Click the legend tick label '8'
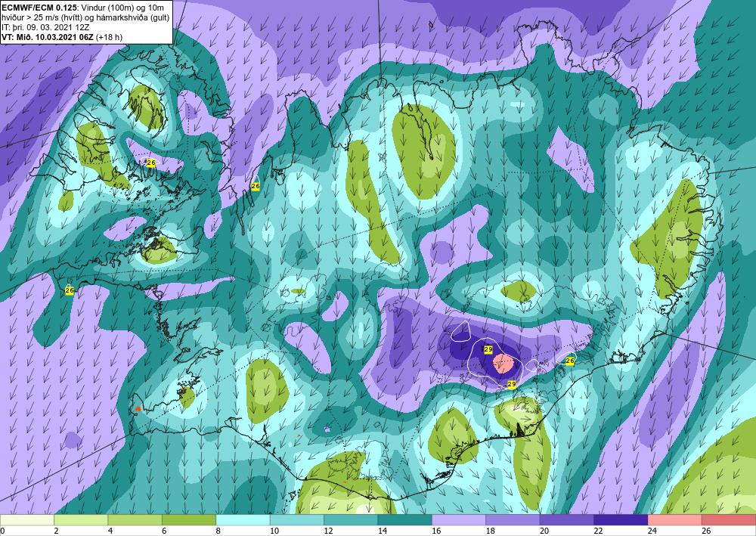Viewport: 756px width, 536px height. (218, 531)
